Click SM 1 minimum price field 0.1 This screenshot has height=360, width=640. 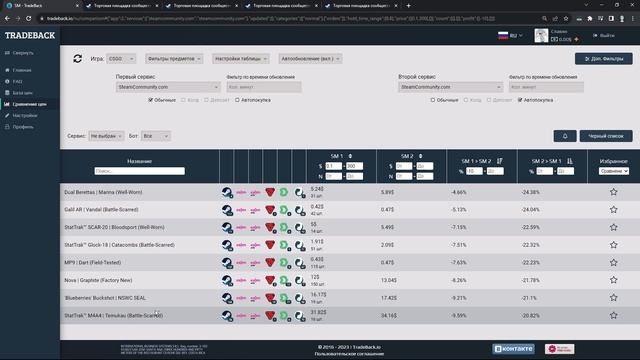click(333, 166)
